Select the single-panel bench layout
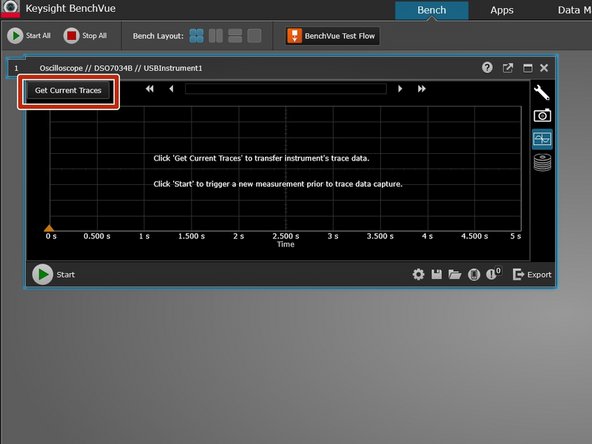 [254, 36]
